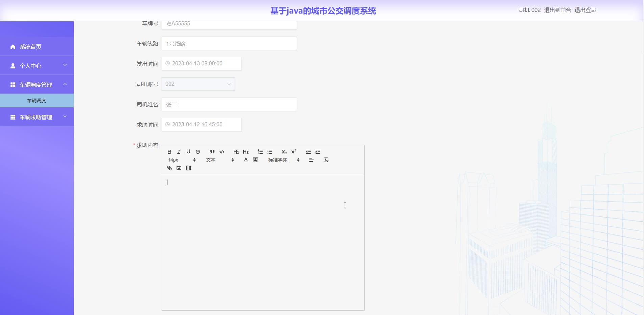Open the background highlight color picker
Screen dimensions: 644x315
tap(255, 160)
